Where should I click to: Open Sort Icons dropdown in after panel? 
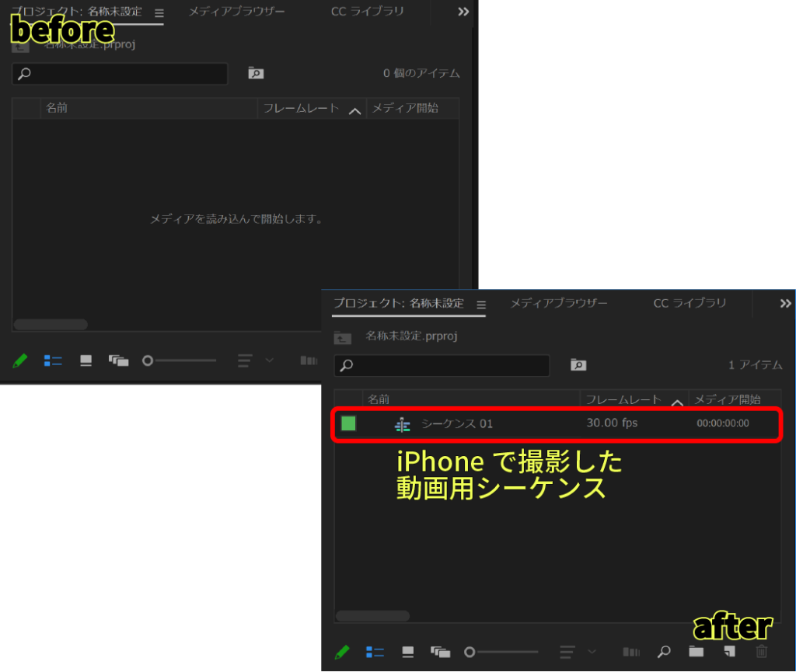pos(576,652)
